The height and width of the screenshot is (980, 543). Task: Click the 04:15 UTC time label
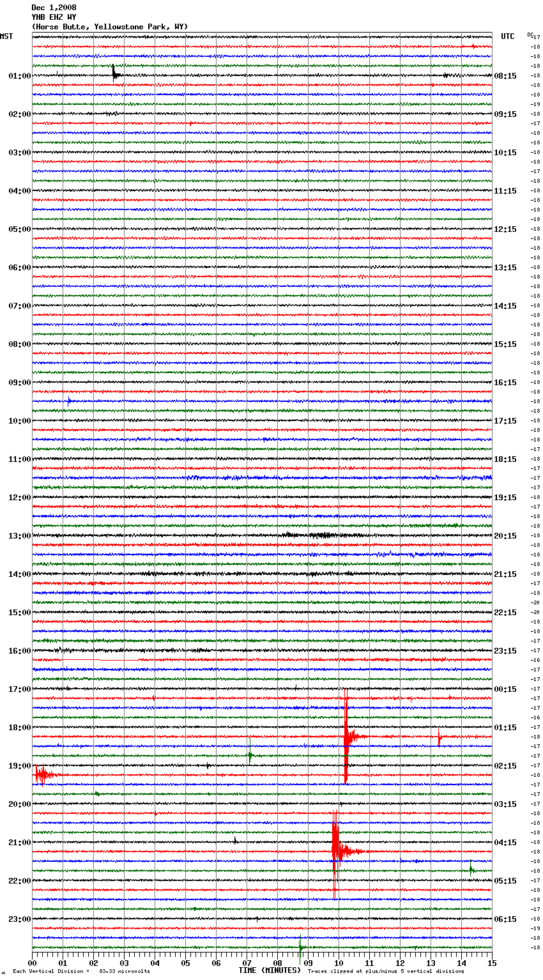pos(505,843)
